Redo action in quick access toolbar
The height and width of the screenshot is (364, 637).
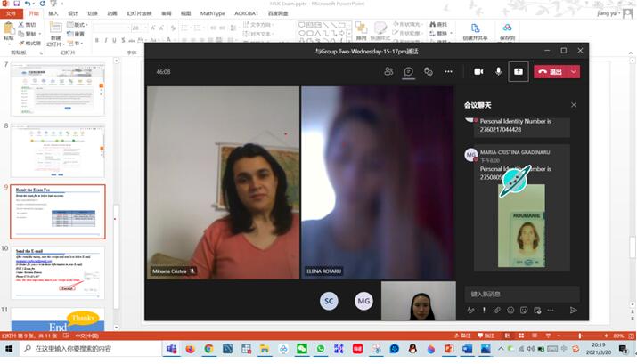(42, 4)
